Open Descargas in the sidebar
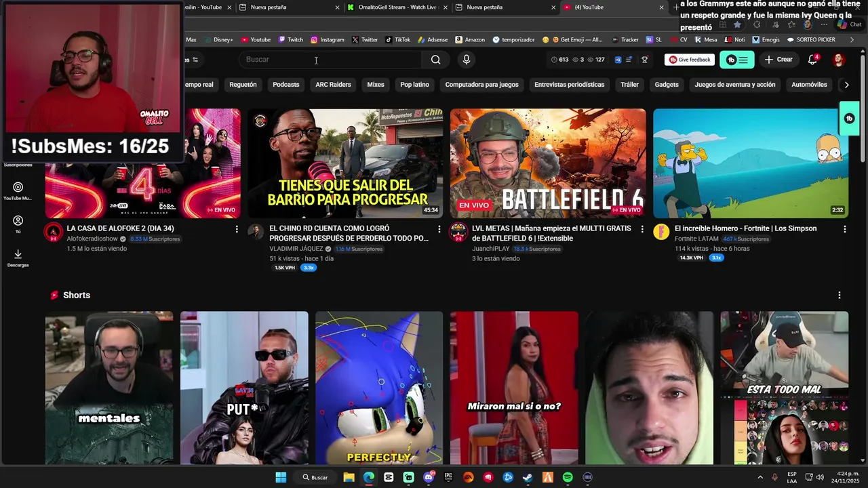Screen dimensions: 868x488 pos(18,258)
